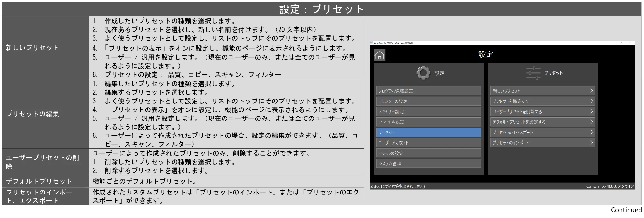Close the SmartWorks MFP6 window
The image size is (644, 218).
pos(630,43)
